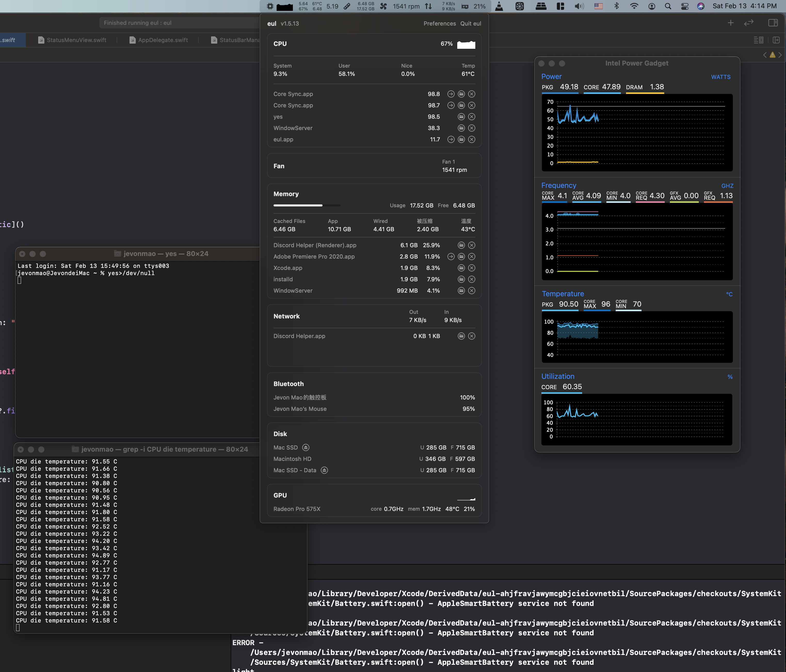Viewport: 786px width, 672px height.
Task: Toggle Control Center in the menu bar
Action: pos(685,6)
